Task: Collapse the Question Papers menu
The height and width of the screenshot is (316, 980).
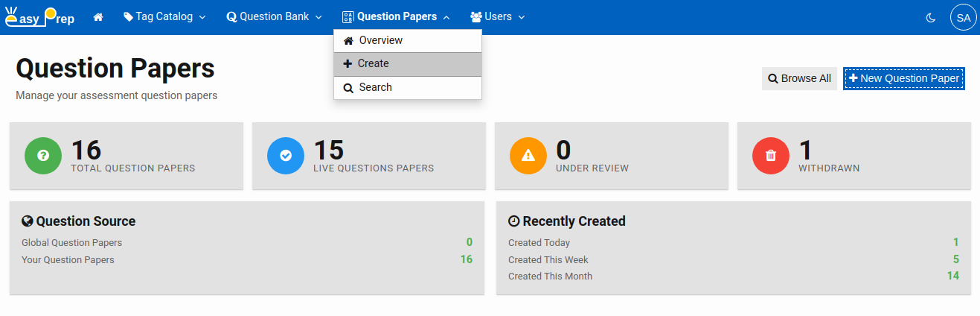Action: pos(396,16)
